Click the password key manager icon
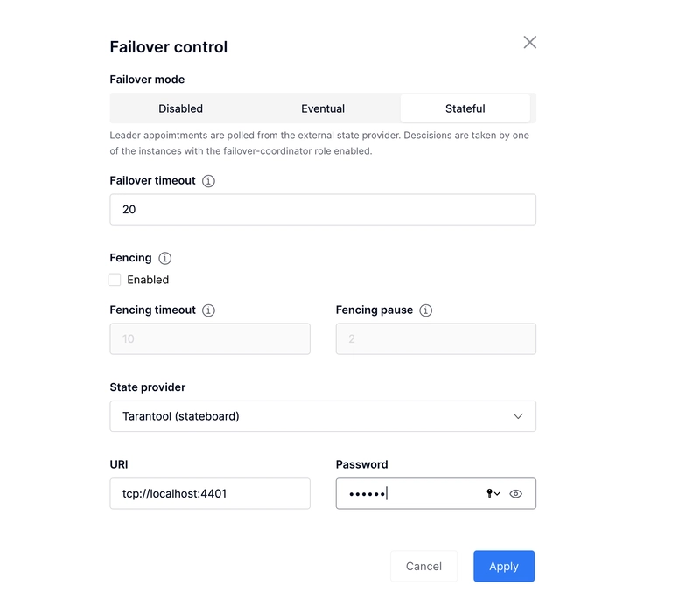 pyautogui.click(x=493, y=494)
